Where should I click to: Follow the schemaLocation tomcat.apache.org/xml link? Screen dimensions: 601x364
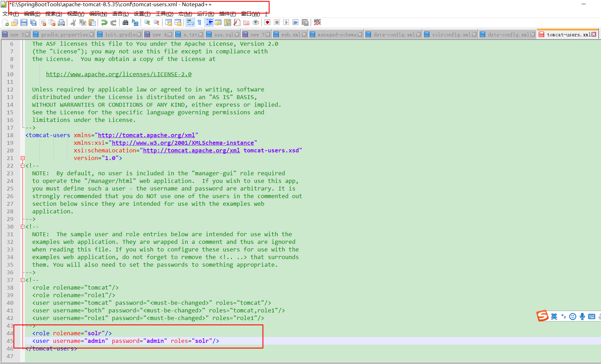[191, 150]
